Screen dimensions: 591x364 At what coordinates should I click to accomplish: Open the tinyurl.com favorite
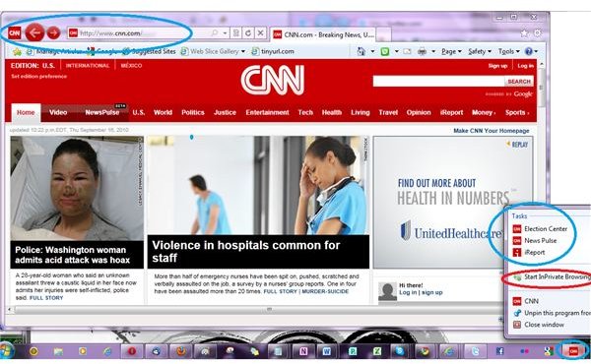(273, 51)
